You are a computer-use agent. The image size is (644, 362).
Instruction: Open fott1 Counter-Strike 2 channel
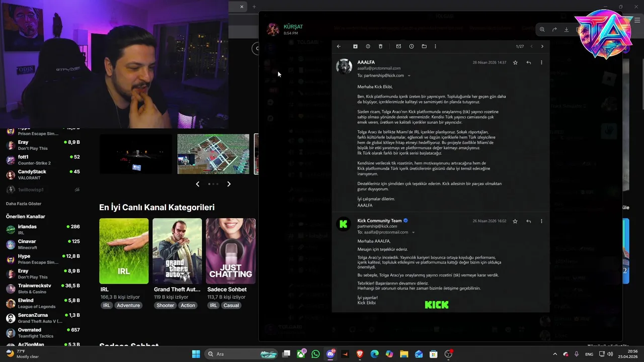(x=43, y=160)
